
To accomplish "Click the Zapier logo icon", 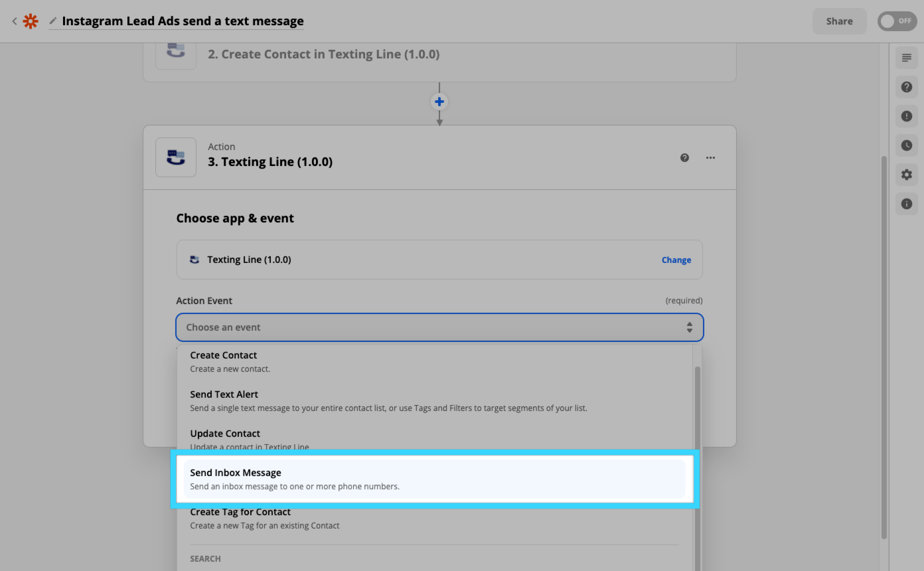I will 31,21.
